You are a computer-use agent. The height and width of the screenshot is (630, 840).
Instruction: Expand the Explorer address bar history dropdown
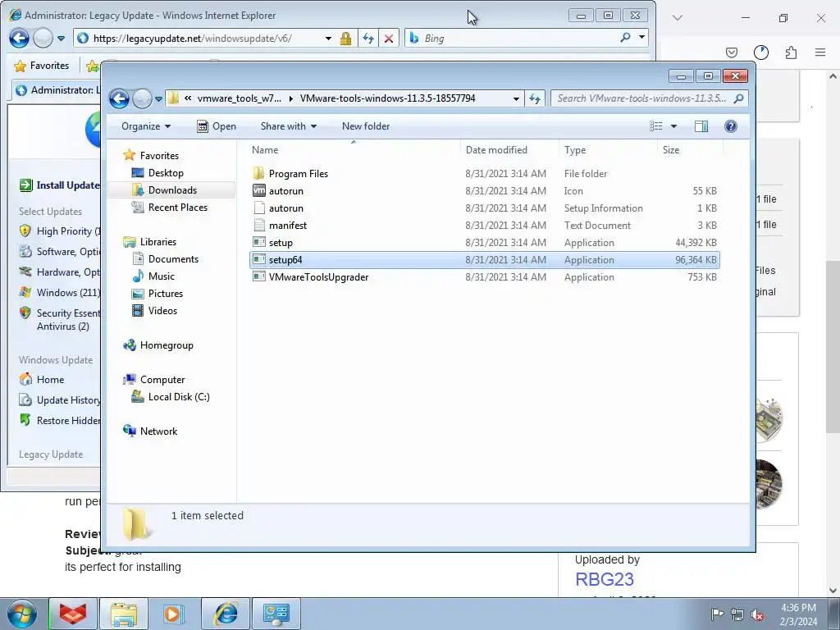(x=516, y=98)
